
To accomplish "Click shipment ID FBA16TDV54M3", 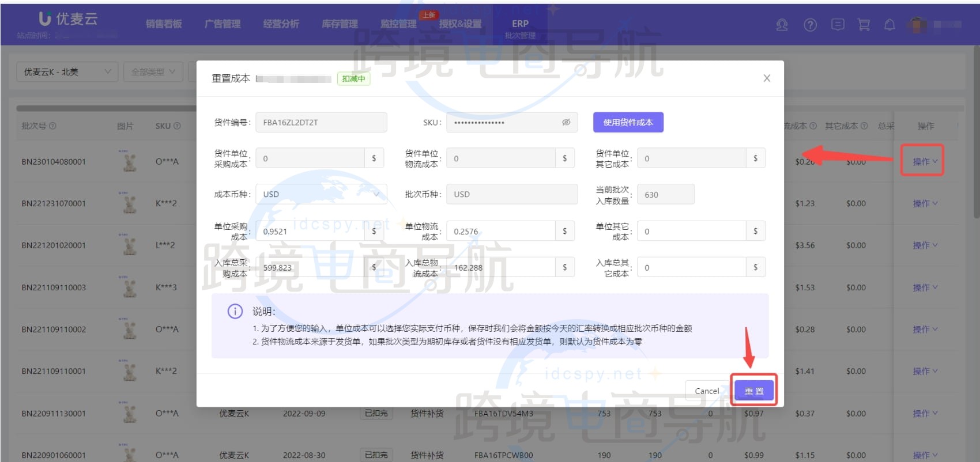I will [x=503, y=413].
